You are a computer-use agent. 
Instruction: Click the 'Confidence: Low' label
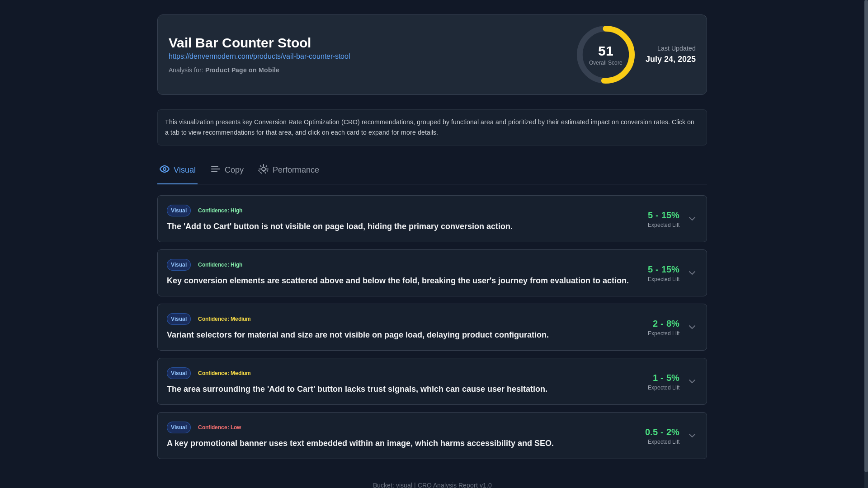pyautogui.click(x=220, y=427)
